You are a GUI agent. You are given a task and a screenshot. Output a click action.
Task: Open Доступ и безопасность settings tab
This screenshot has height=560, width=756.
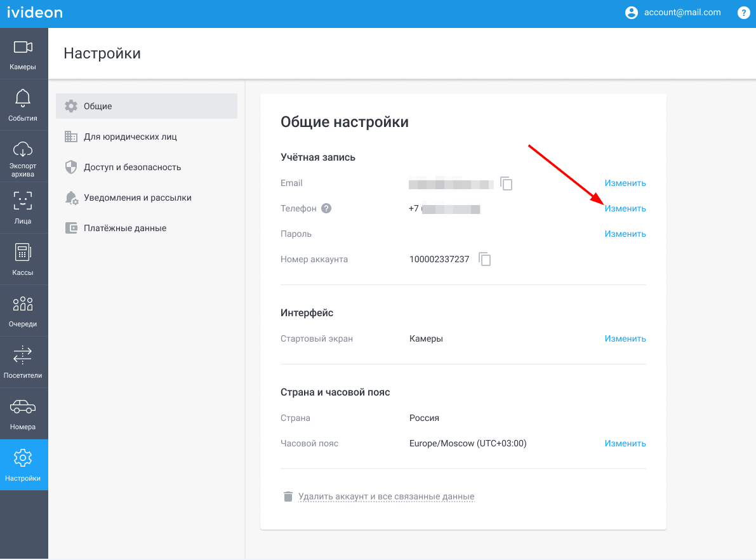click(x=147, y=167)
